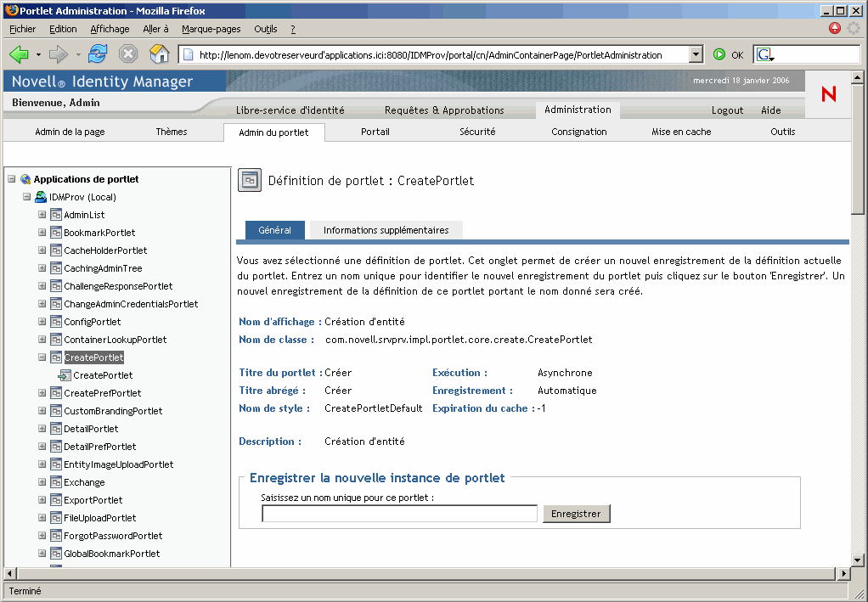
Task: Click the vertical scrollbar thumb
Action: (x=857, y=149)
